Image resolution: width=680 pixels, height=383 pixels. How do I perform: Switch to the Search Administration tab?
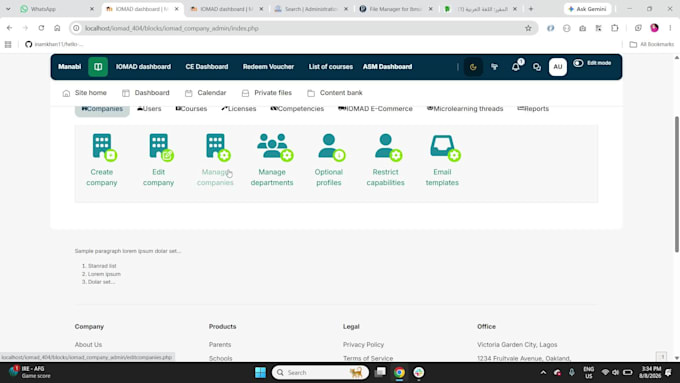pyautogui.click(x=311, y=9)
